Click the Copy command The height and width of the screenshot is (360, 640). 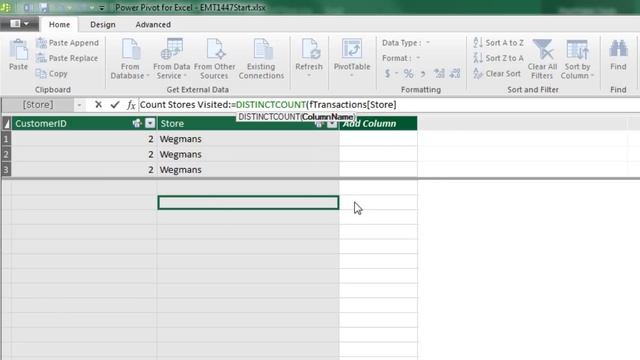click(52, 74)
